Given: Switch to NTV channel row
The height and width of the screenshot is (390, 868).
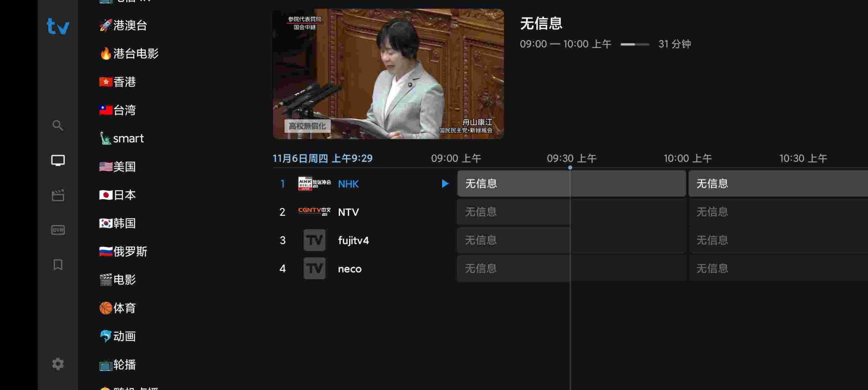Looking at the screenshot, I should [348, 212].
